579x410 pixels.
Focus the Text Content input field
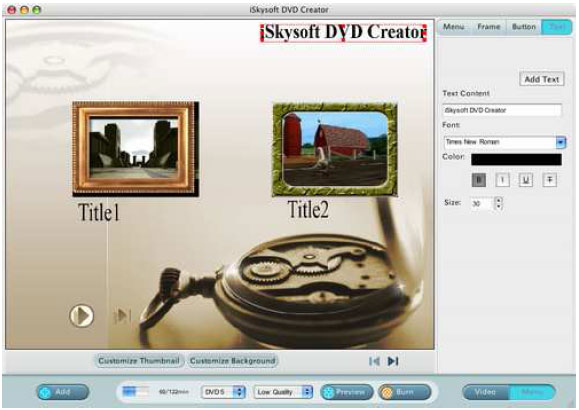point(502,110)
